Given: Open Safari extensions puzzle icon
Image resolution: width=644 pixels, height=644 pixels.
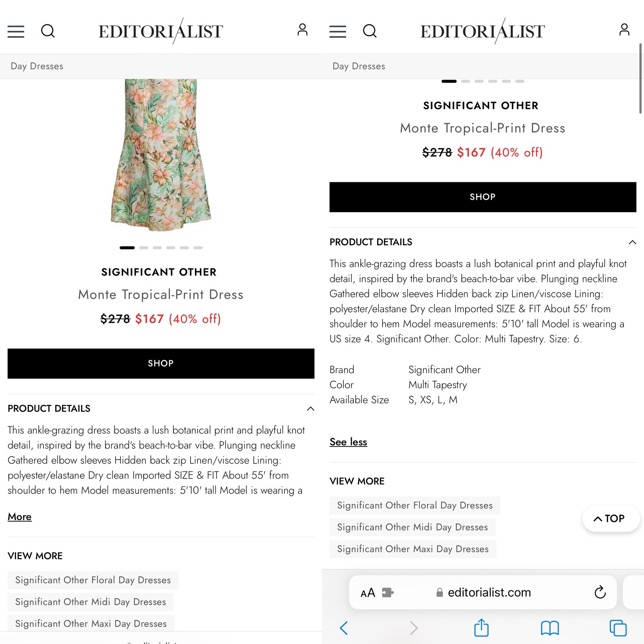Looking at the screenshot, I should coord(388,592).
